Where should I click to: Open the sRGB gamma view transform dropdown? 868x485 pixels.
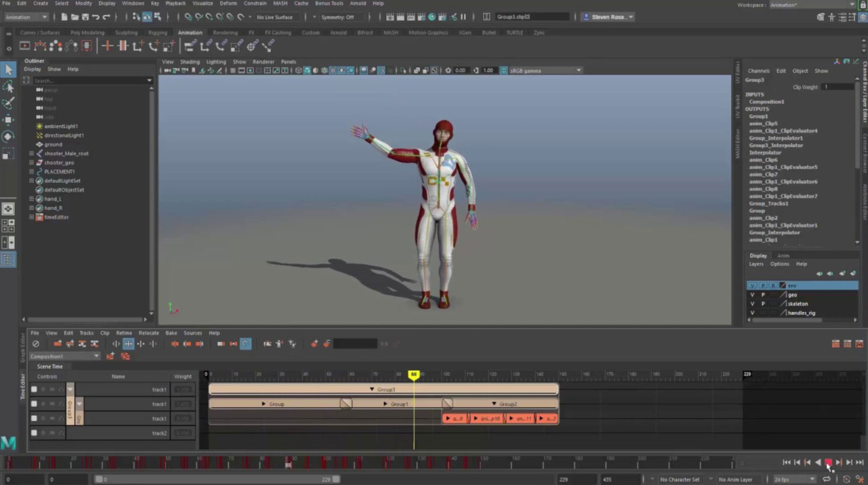545,71
